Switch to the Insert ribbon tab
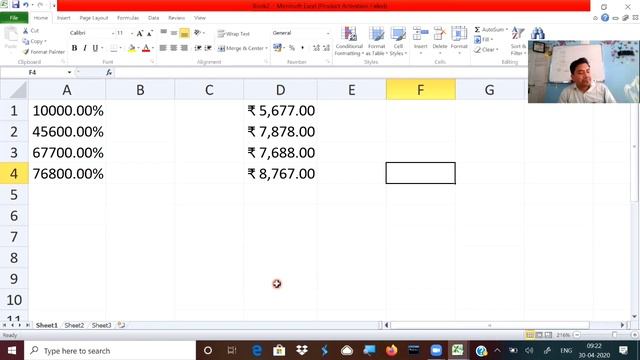This screenshot has width=640, height=360. pos(63,18)
